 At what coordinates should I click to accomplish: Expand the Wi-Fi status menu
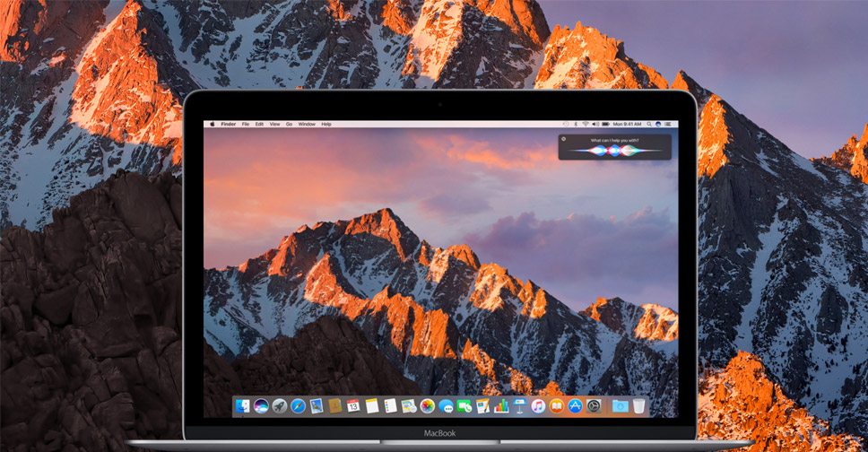[x=585, y=124]
